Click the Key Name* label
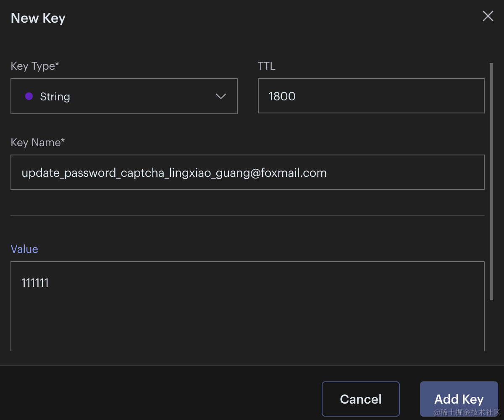Screen dimensions: 504x420 pos(38,142)
